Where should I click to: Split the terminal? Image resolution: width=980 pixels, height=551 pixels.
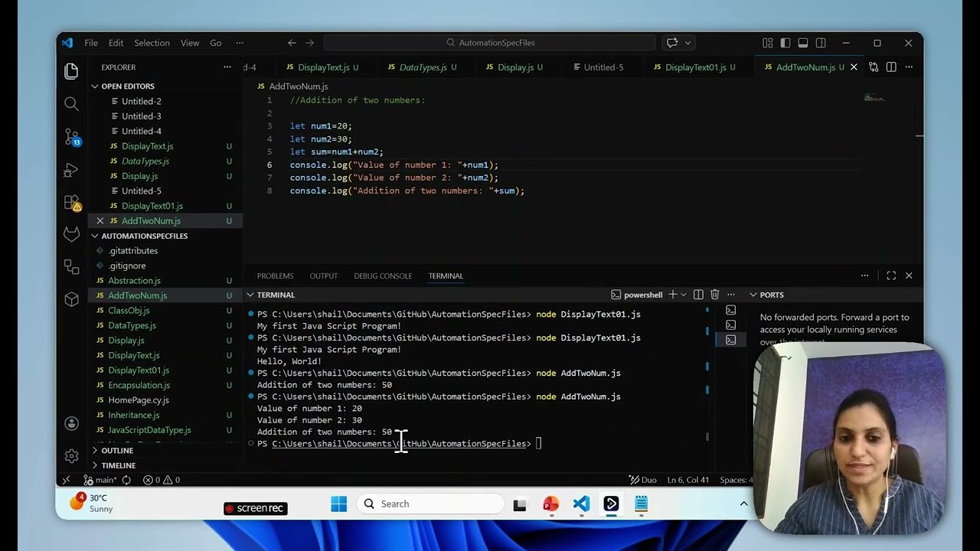pyautogui.click(x=698, y=295)
